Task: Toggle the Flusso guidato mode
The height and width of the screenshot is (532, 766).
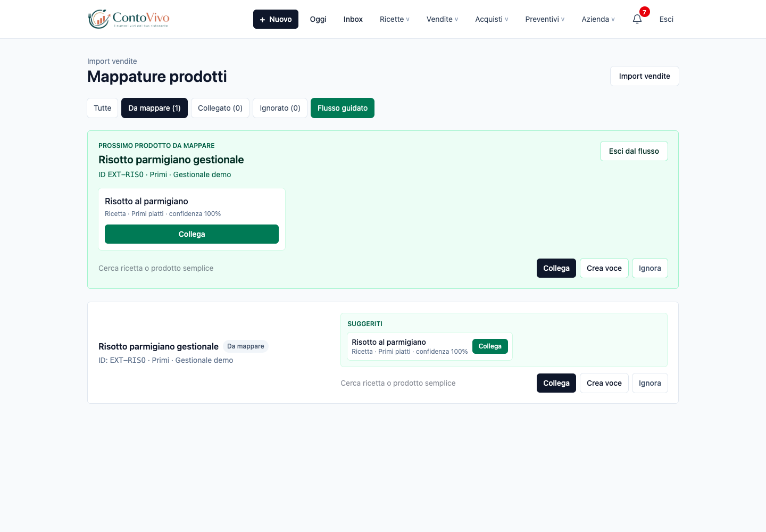Action: pyautogui.click(x=343, y=108)
